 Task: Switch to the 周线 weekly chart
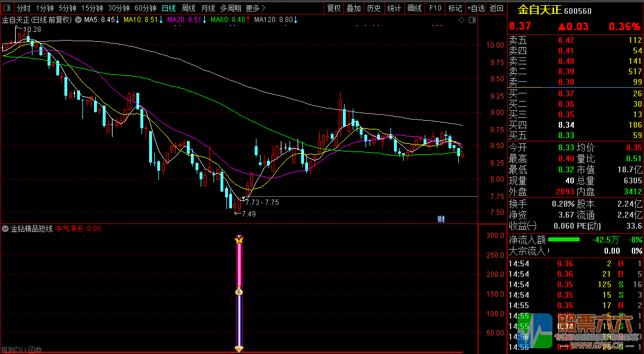pyautogui.click(x=188, y=8)
